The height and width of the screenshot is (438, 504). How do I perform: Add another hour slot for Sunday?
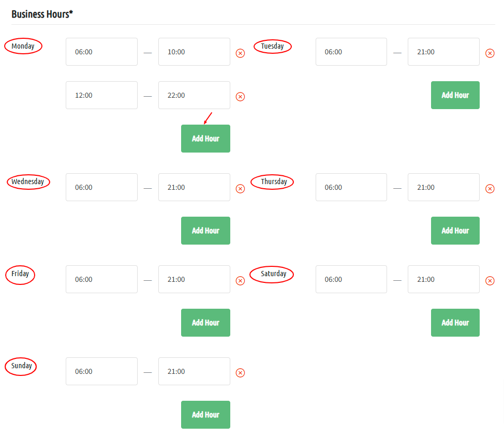coord(205,415)
